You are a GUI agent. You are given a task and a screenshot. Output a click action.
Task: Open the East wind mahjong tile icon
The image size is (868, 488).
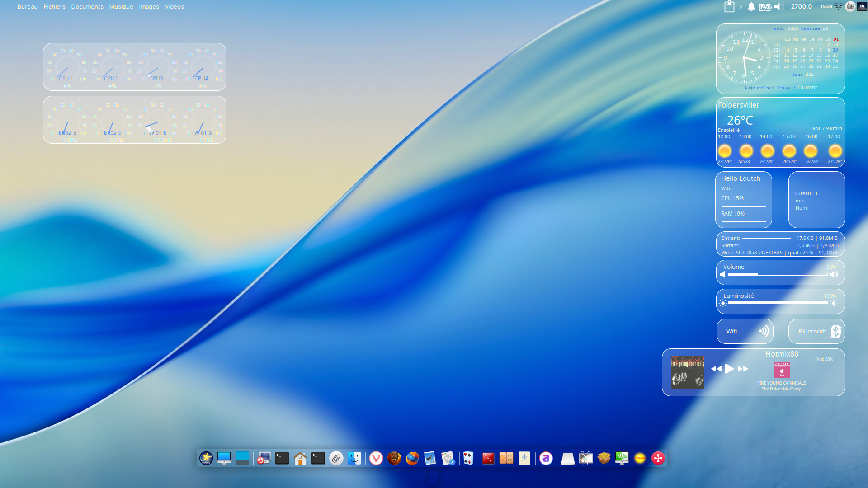[x=524, y=458]
